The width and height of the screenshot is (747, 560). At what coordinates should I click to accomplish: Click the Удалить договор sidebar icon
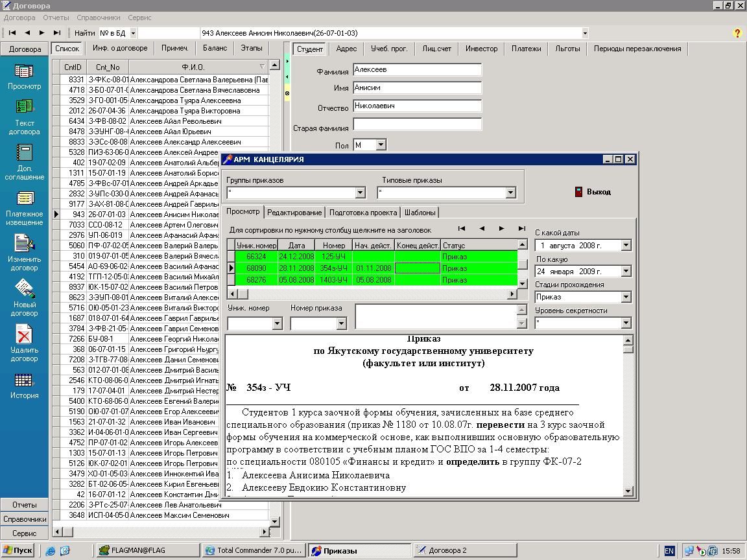click(x=24, y=334)
